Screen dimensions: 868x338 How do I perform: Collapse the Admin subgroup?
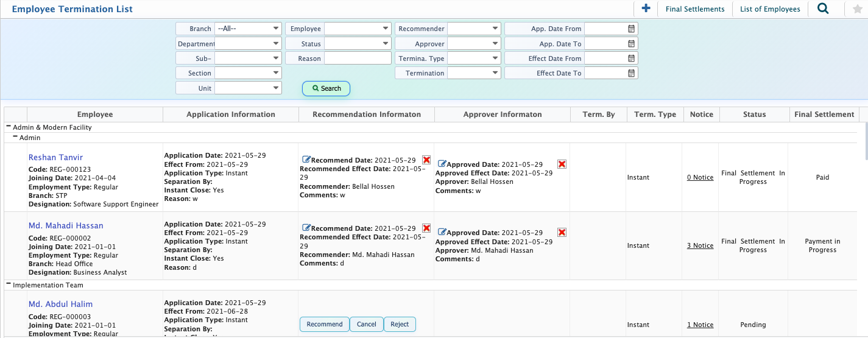(x=15, y=137)
